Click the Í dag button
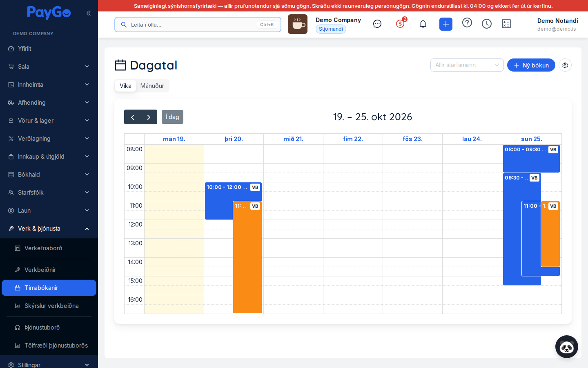This screenshot has height=368, width=588. point(172,117)
